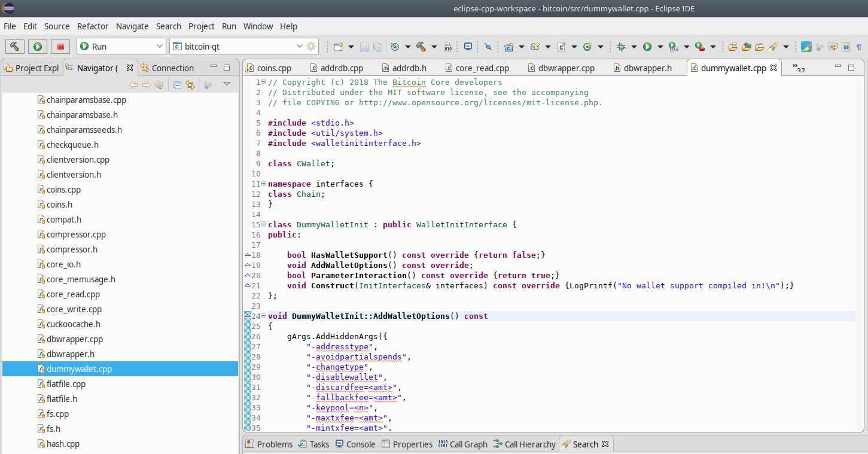Click the Collapse All icon in Navigator

click(x=177, y=85)
